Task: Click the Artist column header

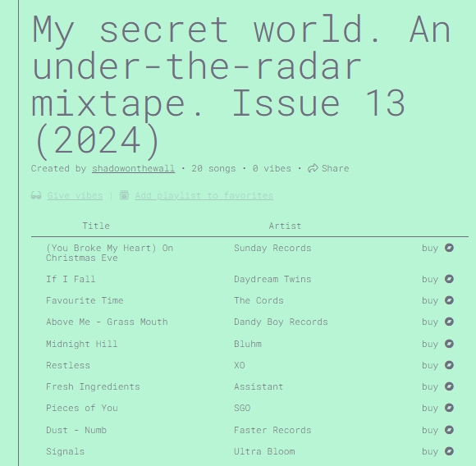Action: [x=285, y=226]
